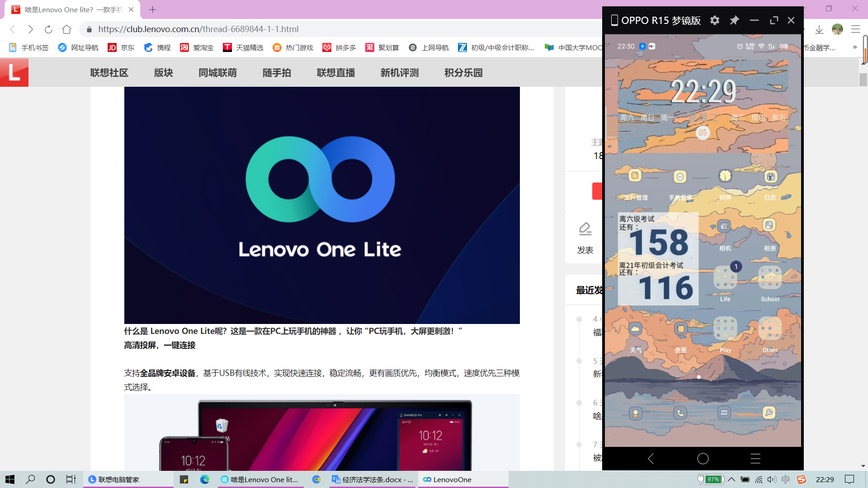Viewport: 868px width, 488px height.
Task: Open 天猫精选 bookmark
Action: click(x=243, y=47)
